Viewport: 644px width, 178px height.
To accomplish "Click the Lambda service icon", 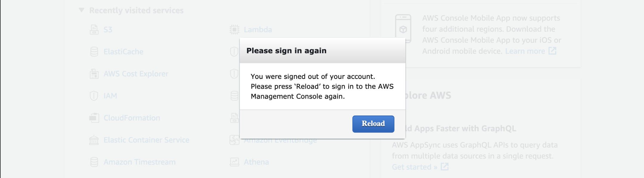I will 234,29.
